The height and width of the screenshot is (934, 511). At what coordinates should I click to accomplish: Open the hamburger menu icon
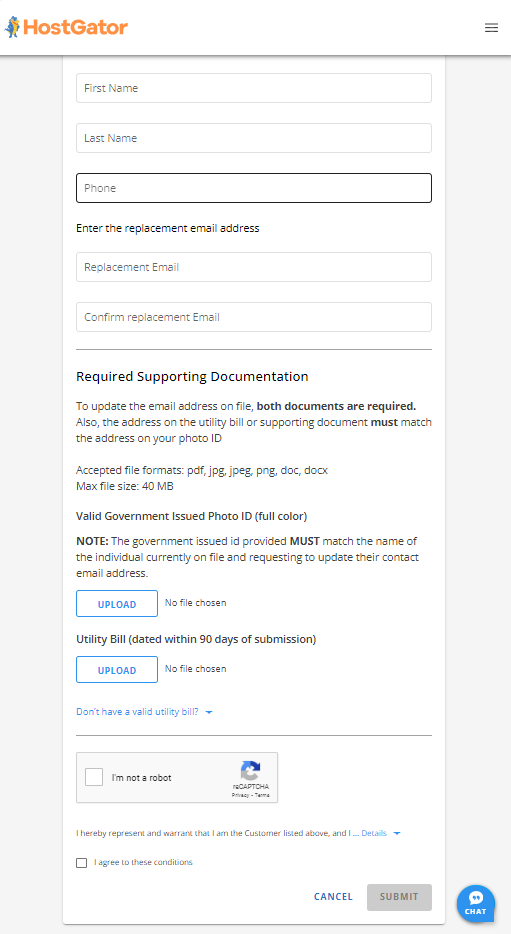[491, 28]
